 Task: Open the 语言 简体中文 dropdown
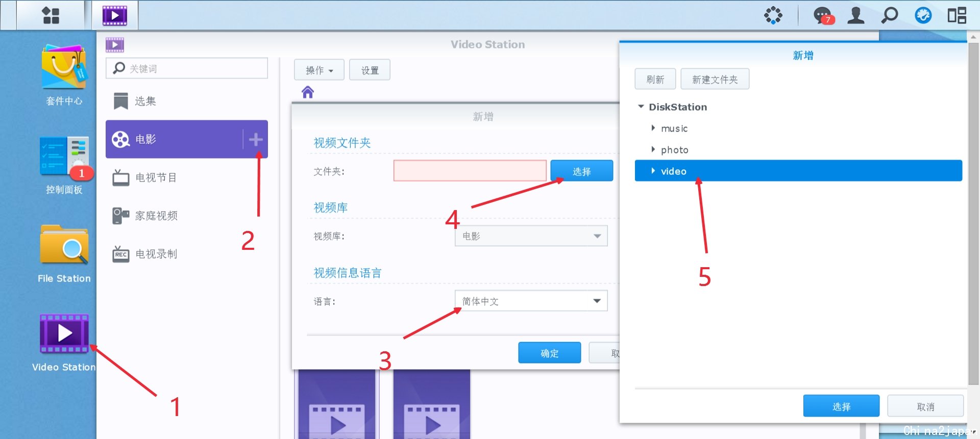(x=531, y=301)
